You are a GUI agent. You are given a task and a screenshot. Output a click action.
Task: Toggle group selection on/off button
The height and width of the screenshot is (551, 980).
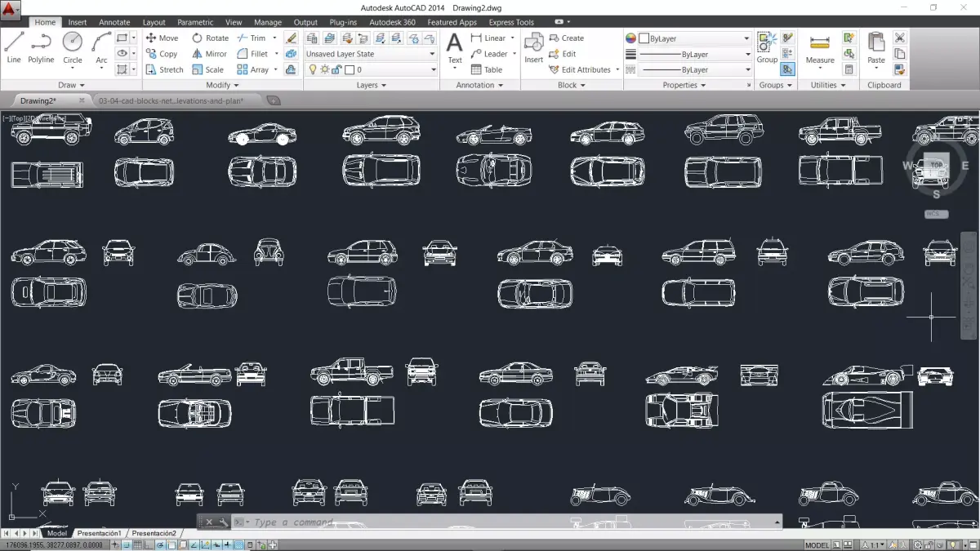click(787, 69)
